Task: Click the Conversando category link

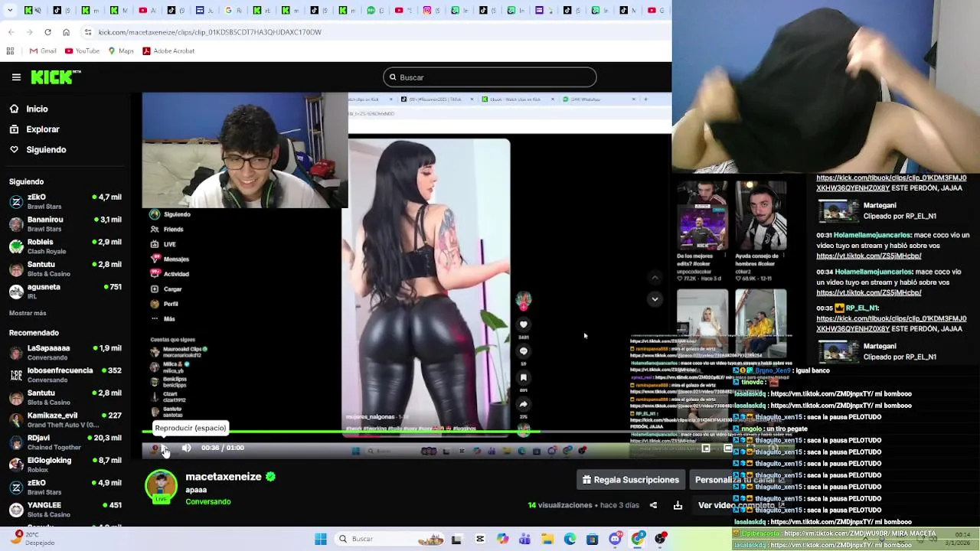Action: click(208, 502)
